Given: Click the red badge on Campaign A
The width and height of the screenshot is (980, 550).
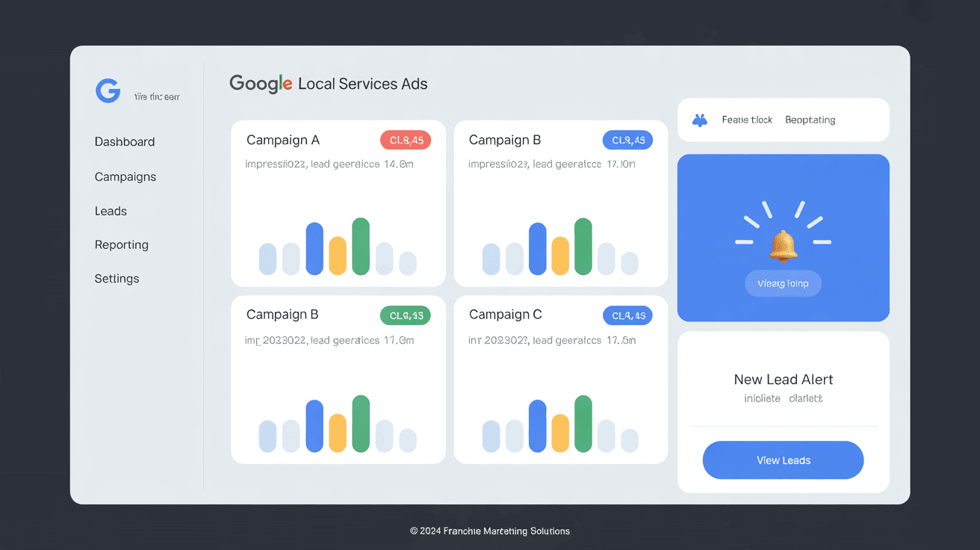Looking at the screenshot, I should point(406,140).
